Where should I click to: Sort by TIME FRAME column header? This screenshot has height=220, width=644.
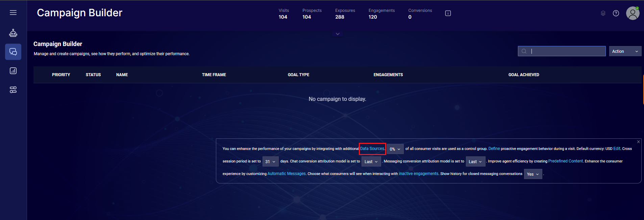(x=214, y=75)
